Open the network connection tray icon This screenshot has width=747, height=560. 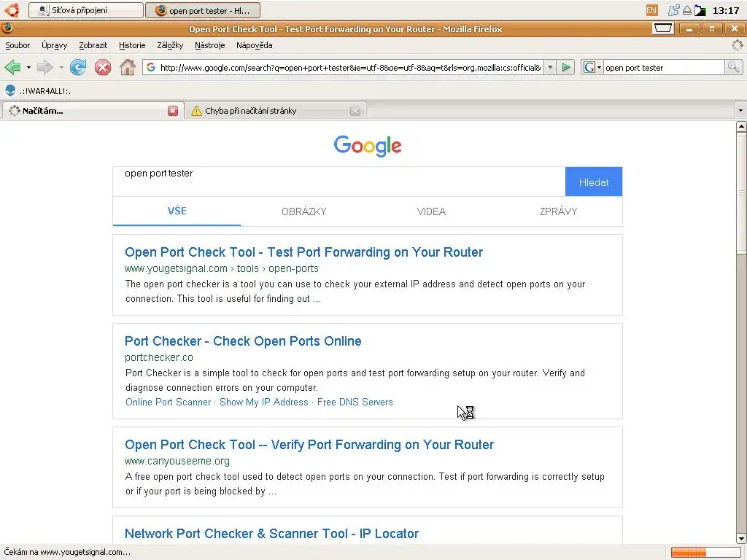click(673, 10)
